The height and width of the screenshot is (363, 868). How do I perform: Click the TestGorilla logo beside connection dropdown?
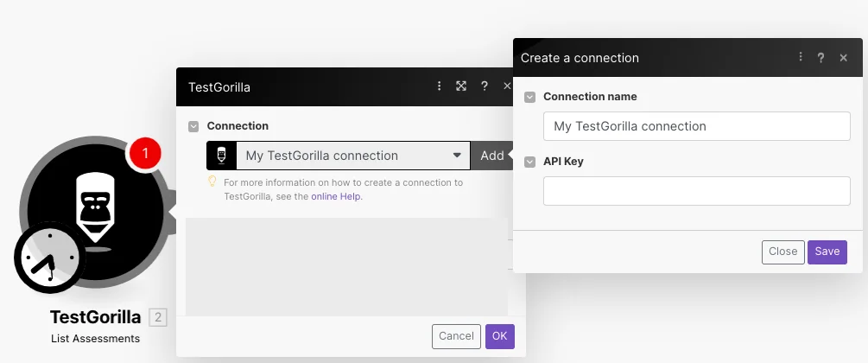[x=221, y=156]
